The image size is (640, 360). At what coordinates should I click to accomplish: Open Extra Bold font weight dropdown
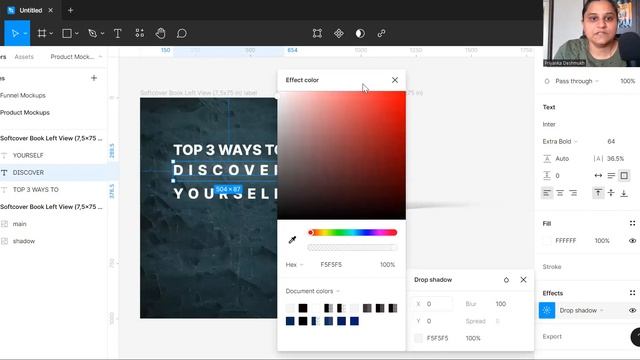tap(560, 142)
